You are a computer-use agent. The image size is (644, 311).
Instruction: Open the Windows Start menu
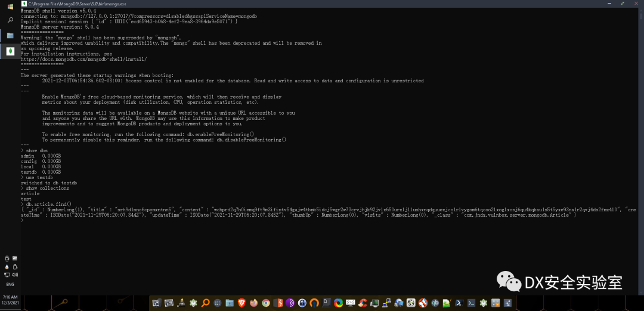10,7
